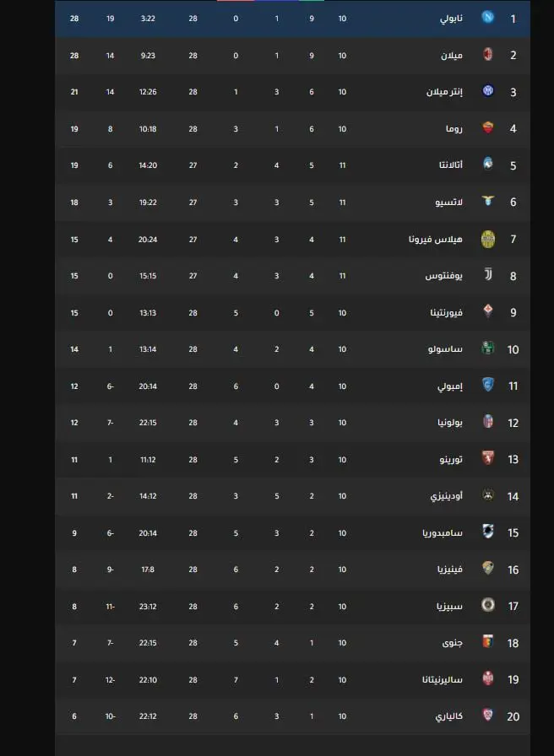Click the AC Milan club crest
This screenshot has width=554, height=756.
[488, 55]
